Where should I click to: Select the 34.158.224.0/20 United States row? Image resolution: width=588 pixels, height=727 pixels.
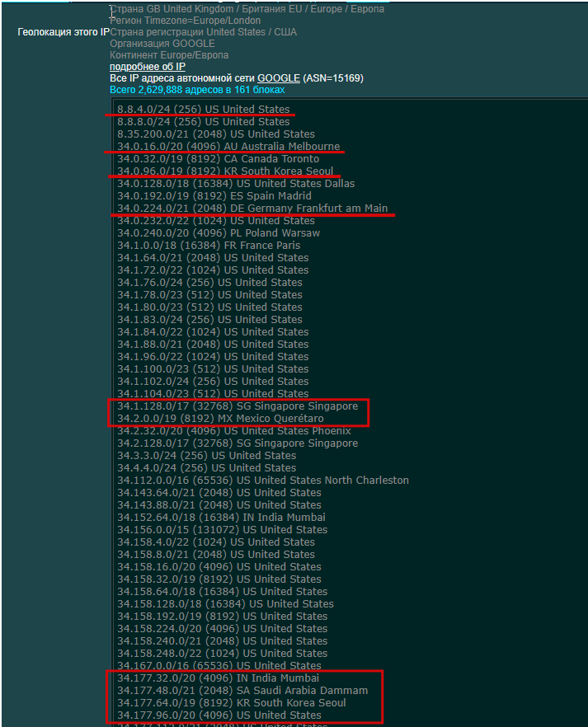pos(222,629)
